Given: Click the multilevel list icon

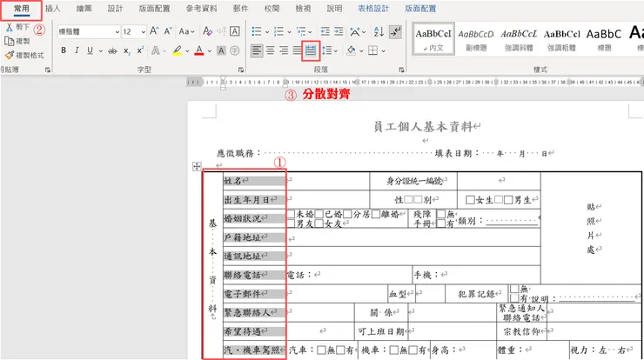Looking at the screenshot, I should point(301,31).
